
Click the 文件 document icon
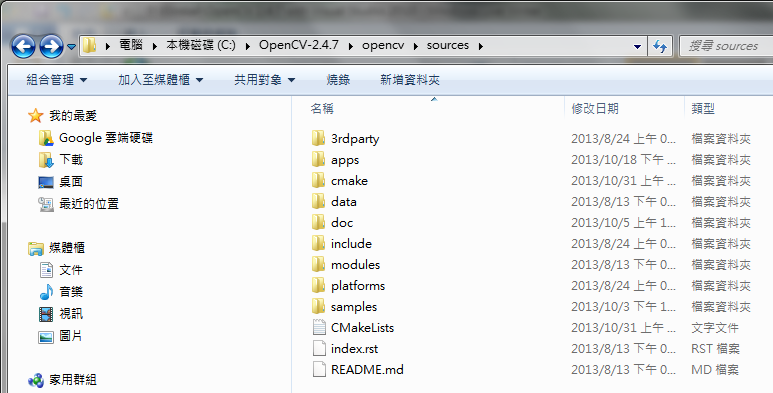pos(46,270)
